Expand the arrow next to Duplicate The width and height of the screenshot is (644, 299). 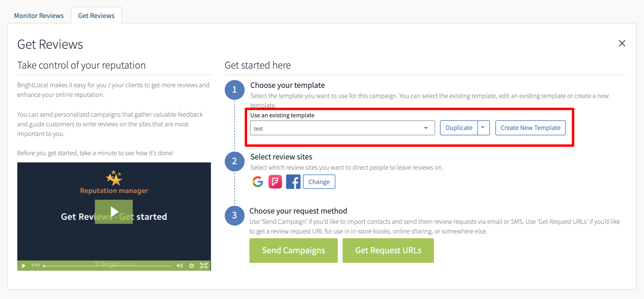(x=483, y=128)
